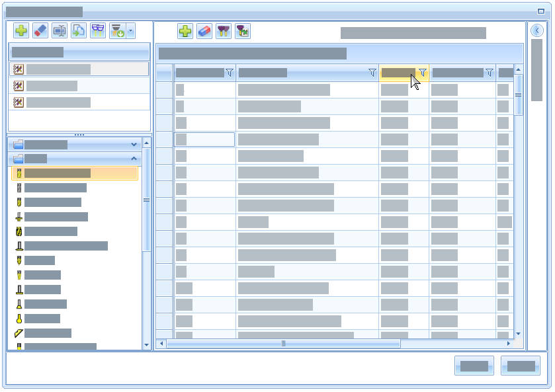Click green plus icon in left toolbar
Image resolution: width=555 pixels, height=392 pixels.
click(x=21, y=30)
